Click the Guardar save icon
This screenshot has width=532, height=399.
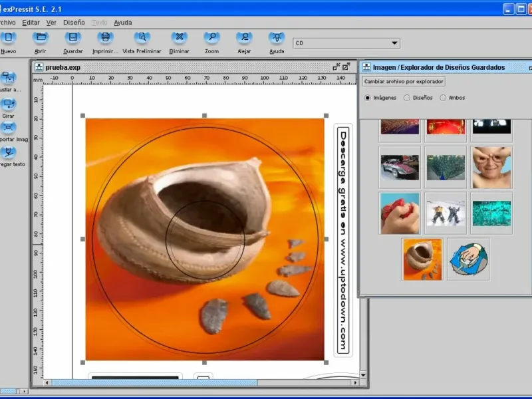coord(73,38)
